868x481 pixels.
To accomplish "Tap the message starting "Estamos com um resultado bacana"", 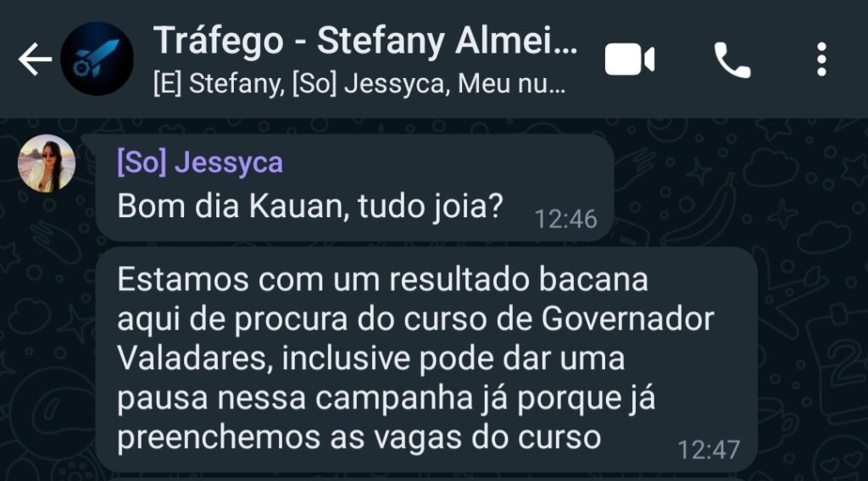I will tap(426, 359).
